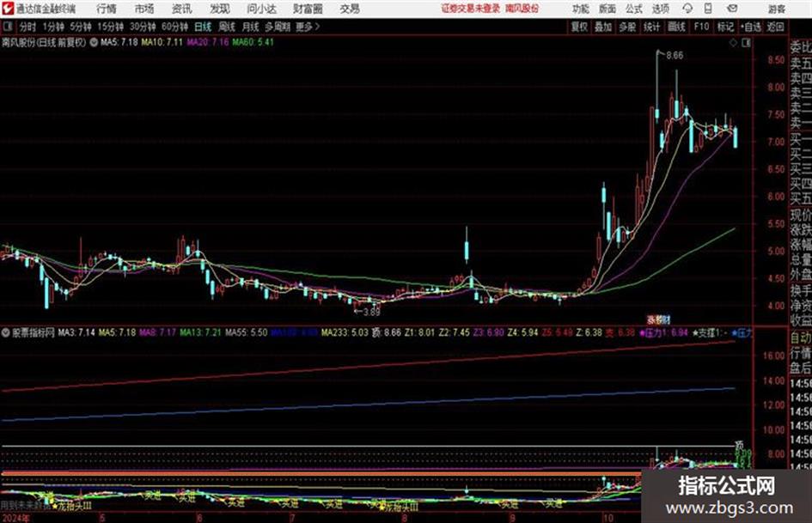Select the 多周期 multi-period tab

278,27
